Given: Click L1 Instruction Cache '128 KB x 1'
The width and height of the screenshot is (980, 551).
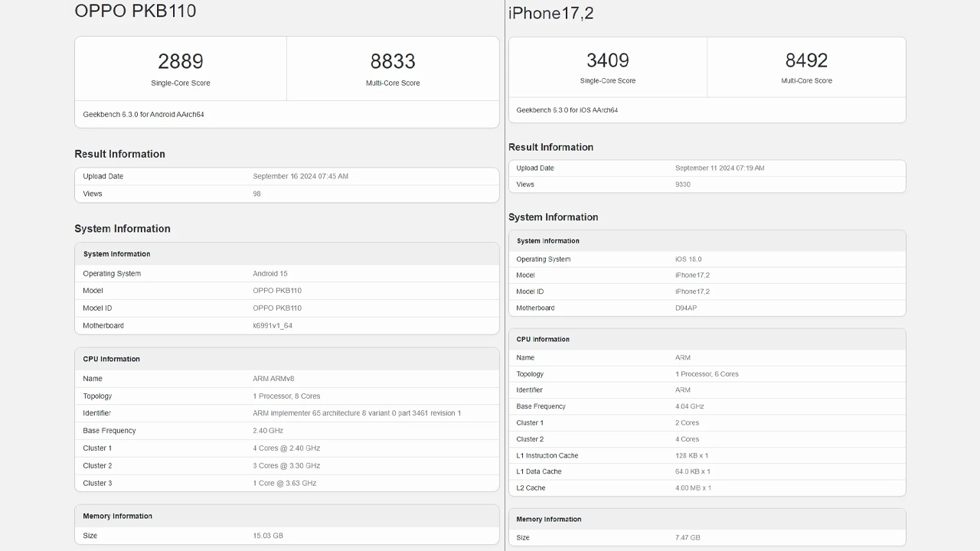Looking at the screenshot, I should tap(692, 456).
